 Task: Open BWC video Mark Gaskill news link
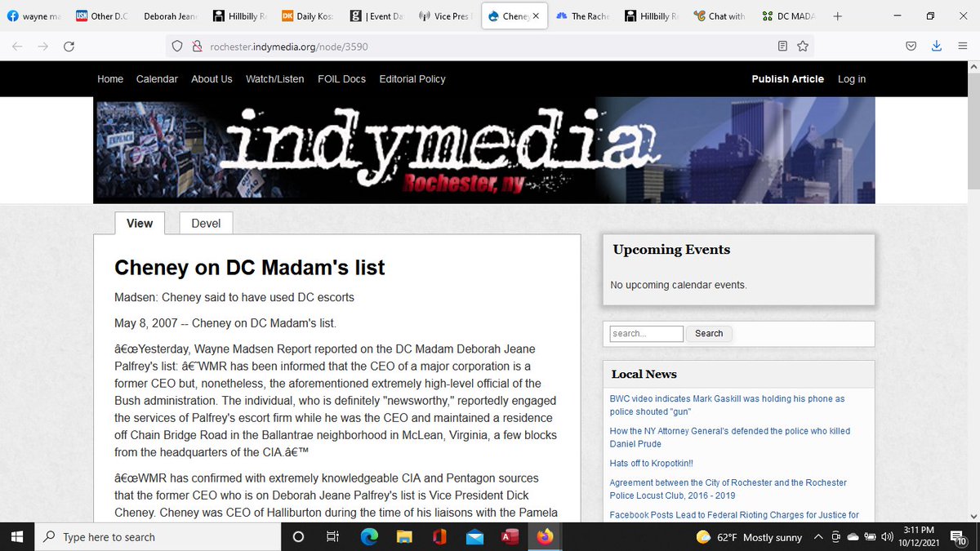[x=727, y=405]
